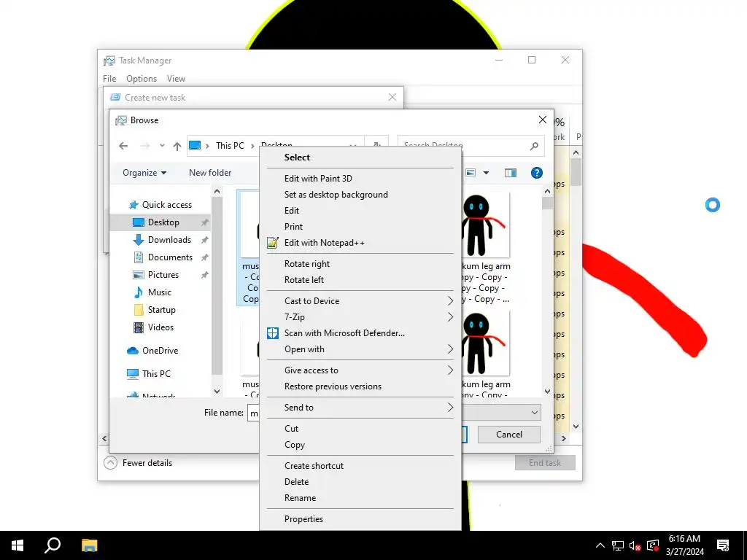Screen dimensions: 747x560
Task: Select This PC in the navigation pane
Action: click(156, 374)
